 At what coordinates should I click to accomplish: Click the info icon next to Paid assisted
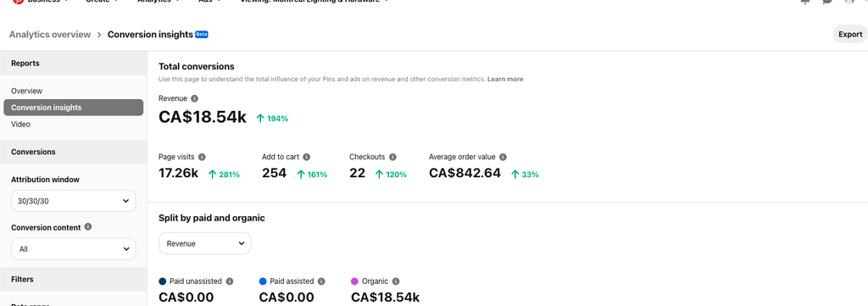pyautogui.click(x=321, y=281)
